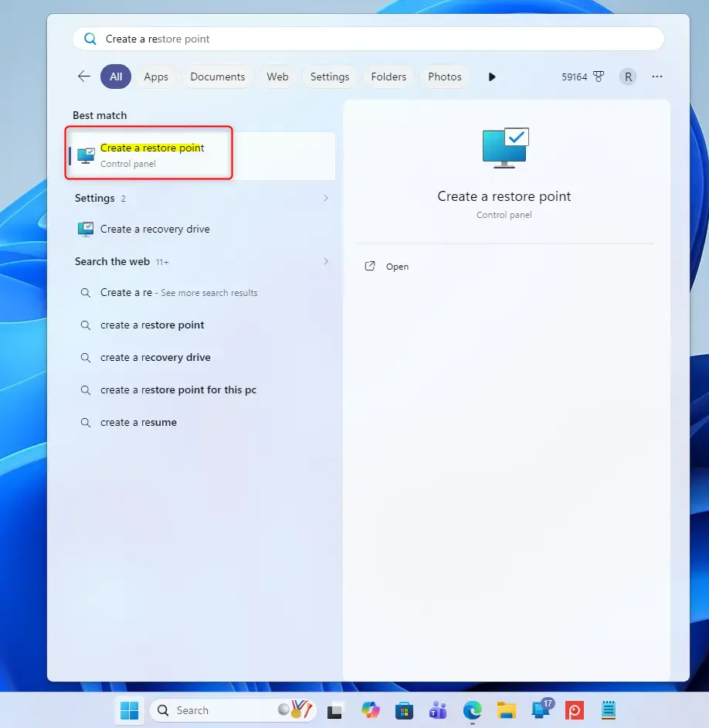
Task: Open Task View from the taskbar
Action: (335, 710)
